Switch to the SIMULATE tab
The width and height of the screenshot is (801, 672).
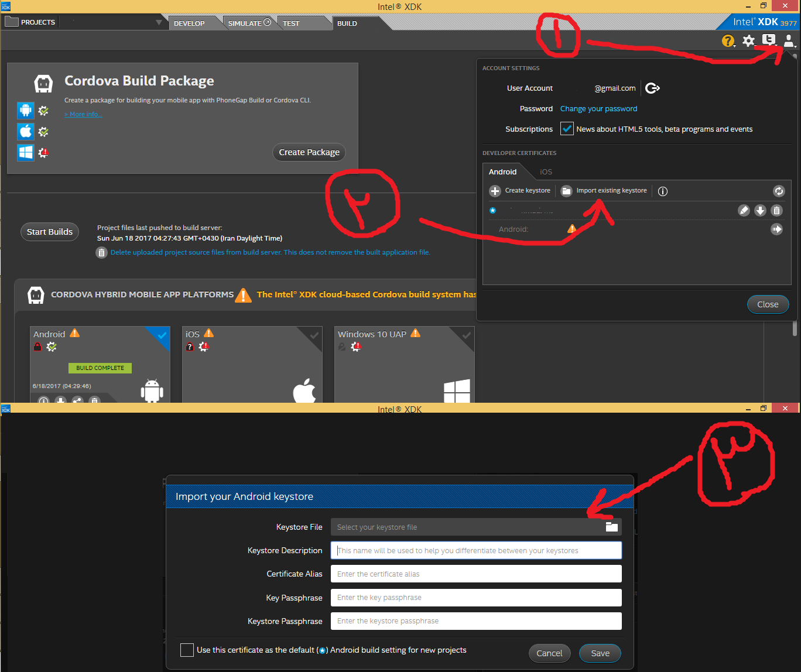tap(249, 23)
